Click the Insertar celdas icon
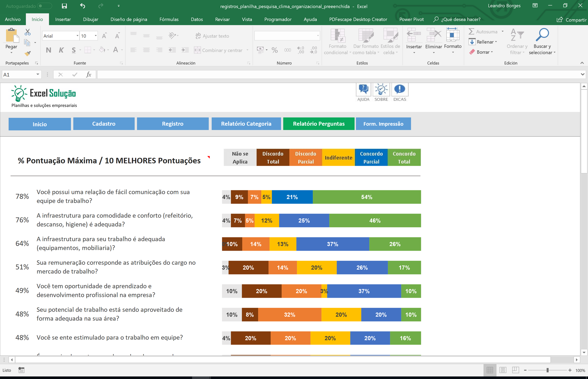Screen dimensions: 588x379 414,35
